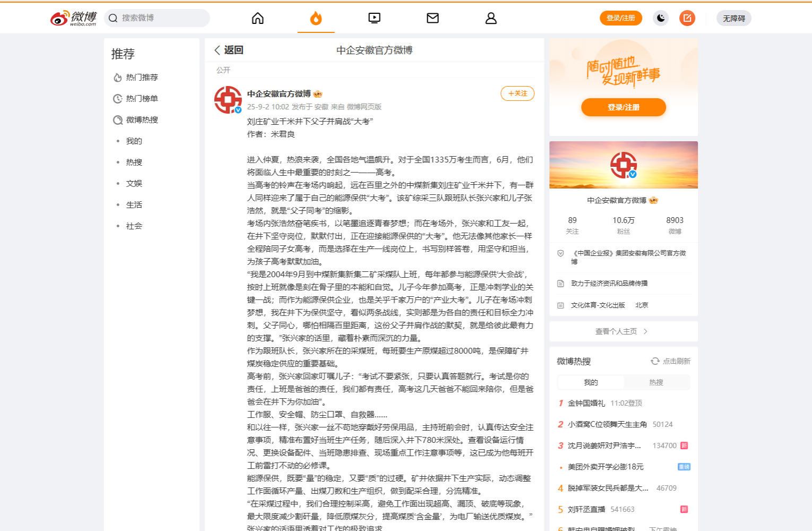
Task: Open the profile person icon
Action: pos(491,19)
